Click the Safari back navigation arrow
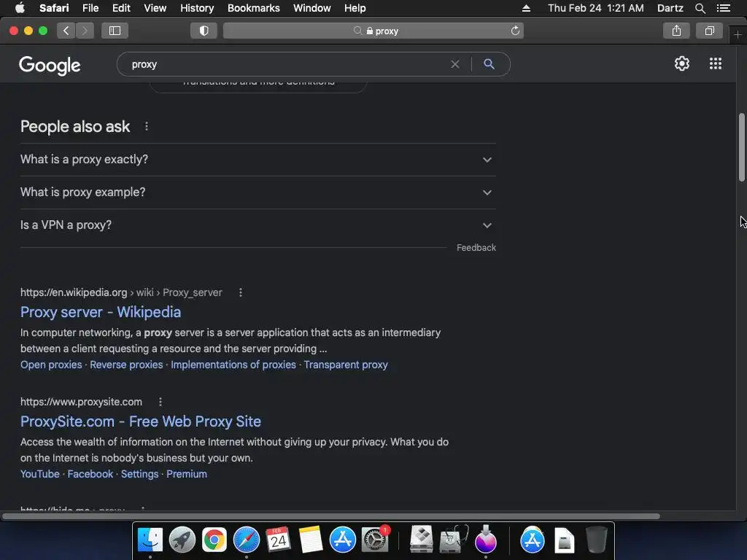747x560 pixels. coord(66,31)
